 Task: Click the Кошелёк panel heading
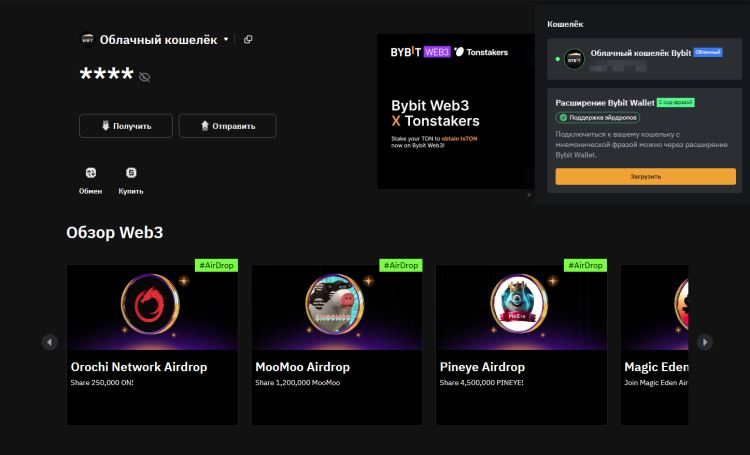[565, 24]
